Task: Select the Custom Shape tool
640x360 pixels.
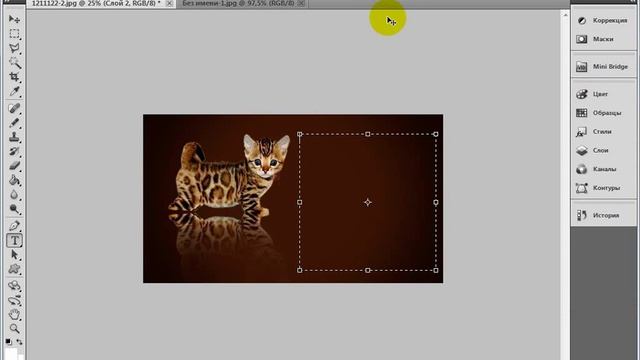Action: (x=14, y=269)
